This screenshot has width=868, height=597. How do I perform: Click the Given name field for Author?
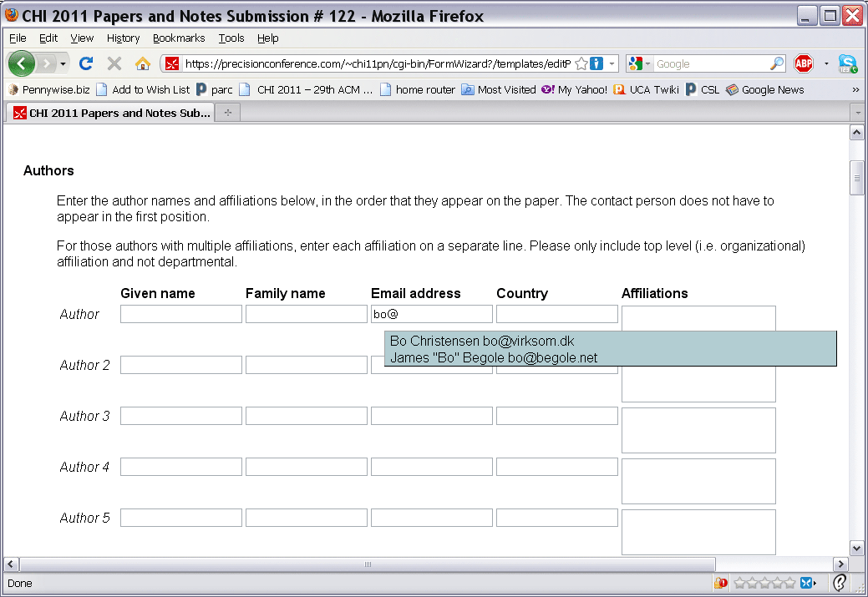[x=181, y=314]
